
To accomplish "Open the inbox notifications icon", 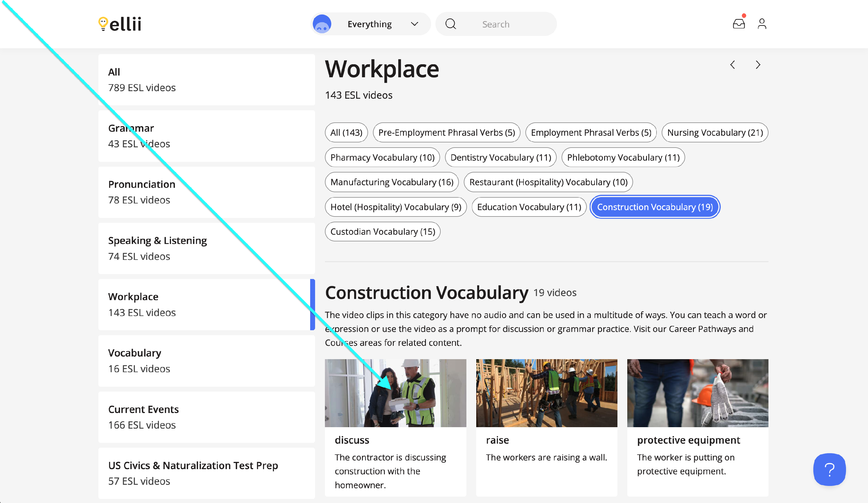I will click(738, 24).
